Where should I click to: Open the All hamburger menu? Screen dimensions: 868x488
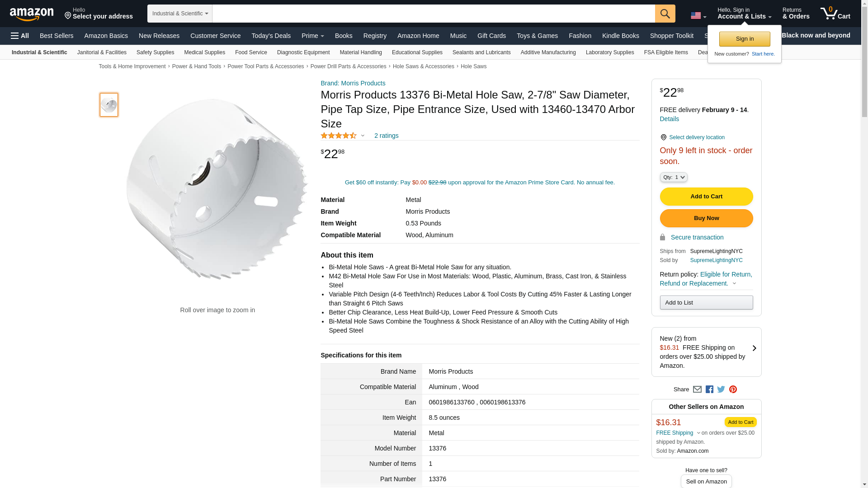20,36
